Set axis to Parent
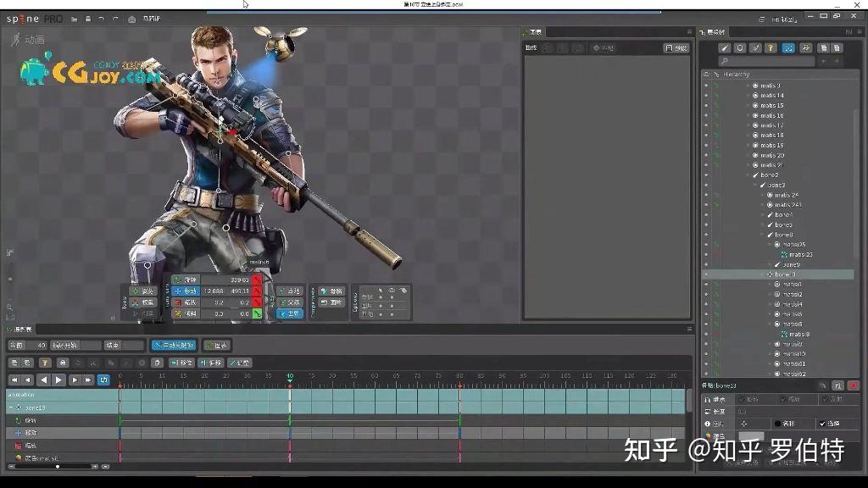 289,302
